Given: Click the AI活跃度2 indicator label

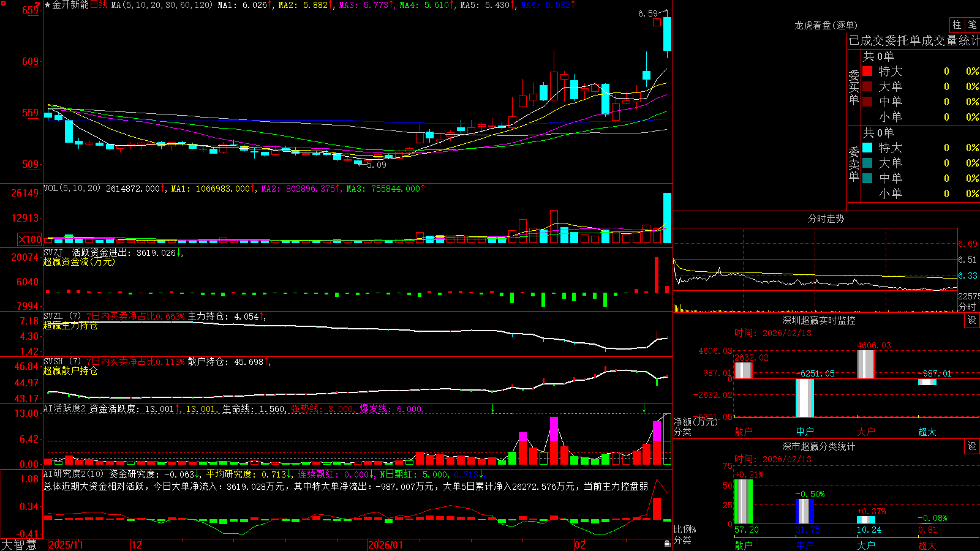Looking at the screenshot, I should pyautogui.click(x=64, y=408).
